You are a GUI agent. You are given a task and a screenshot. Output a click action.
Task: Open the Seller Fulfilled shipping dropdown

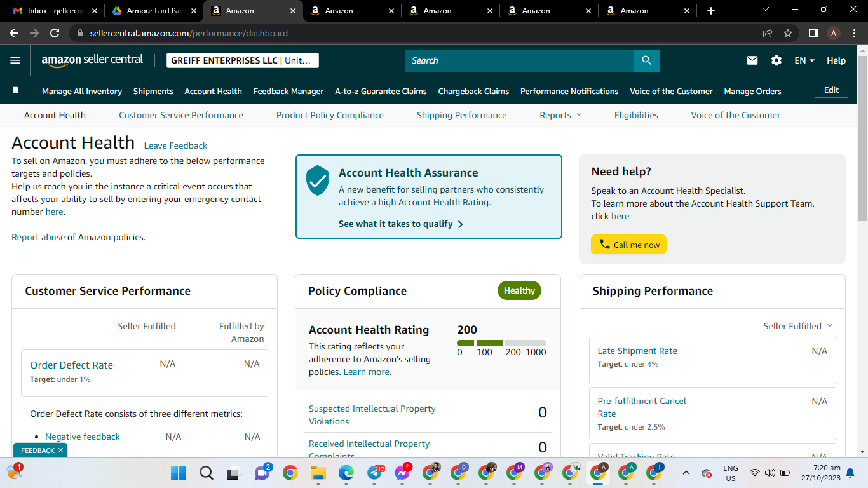click(x=797, y=326)
